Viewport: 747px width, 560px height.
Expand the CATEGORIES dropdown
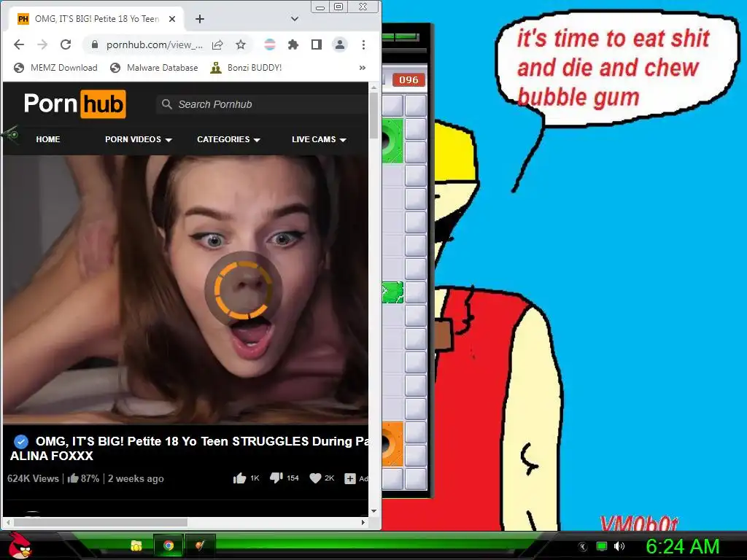228,139
